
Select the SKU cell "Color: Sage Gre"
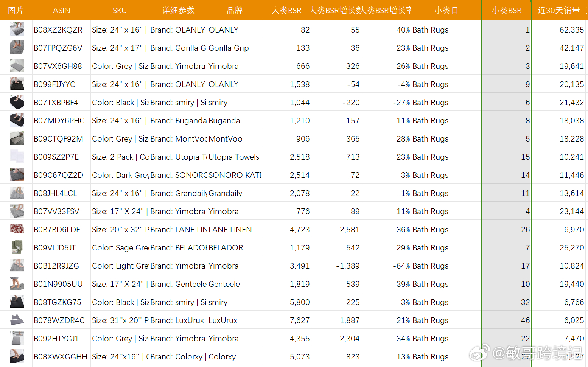pos(120,248)
